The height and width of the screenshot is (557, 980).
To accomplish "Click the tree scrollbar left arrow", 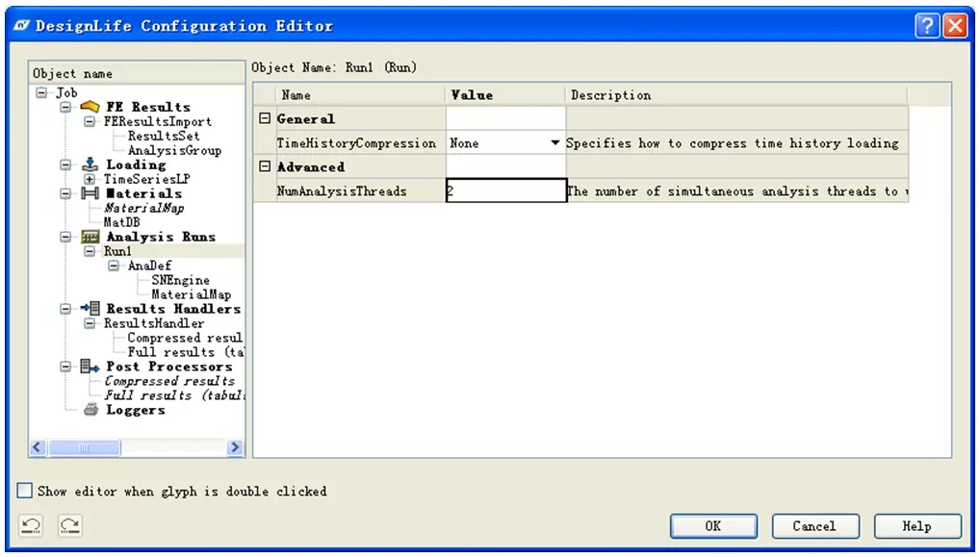I will (37, 447).
